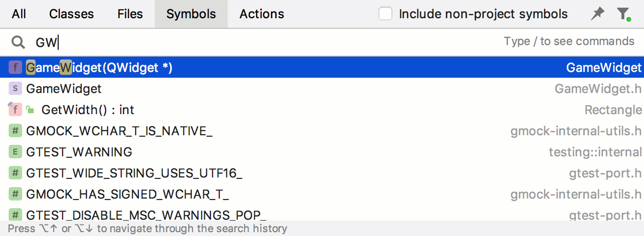Open the filter funnel icon
This screenshot has width=644, height=236.
pyautogui.click(x=623, y=14)
